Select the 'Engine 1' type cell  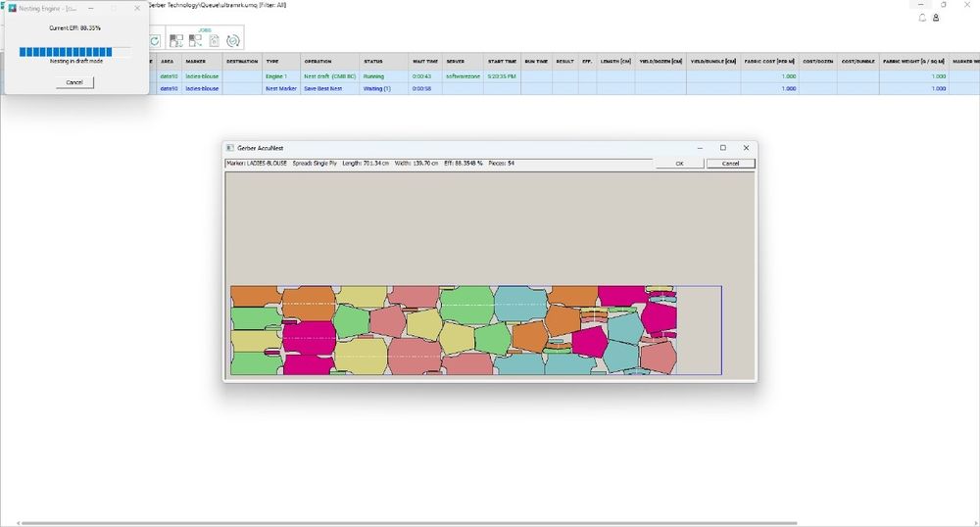tap(281, 76)
